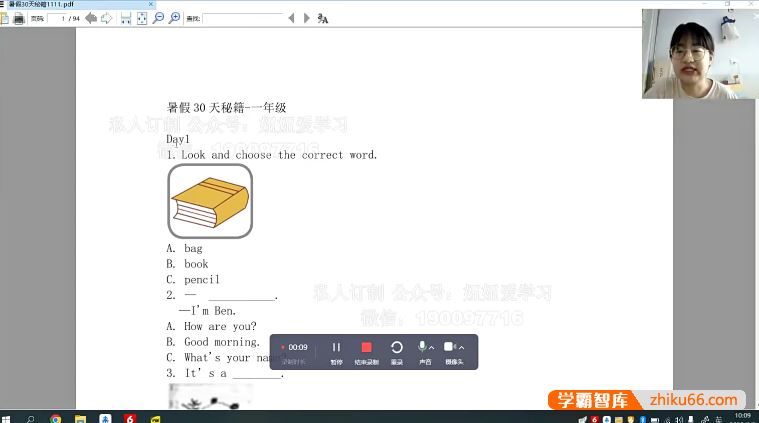Click the yellow shield tray icon
The width and height of the screenshot is (759, 423).
(x=631, y=420)
